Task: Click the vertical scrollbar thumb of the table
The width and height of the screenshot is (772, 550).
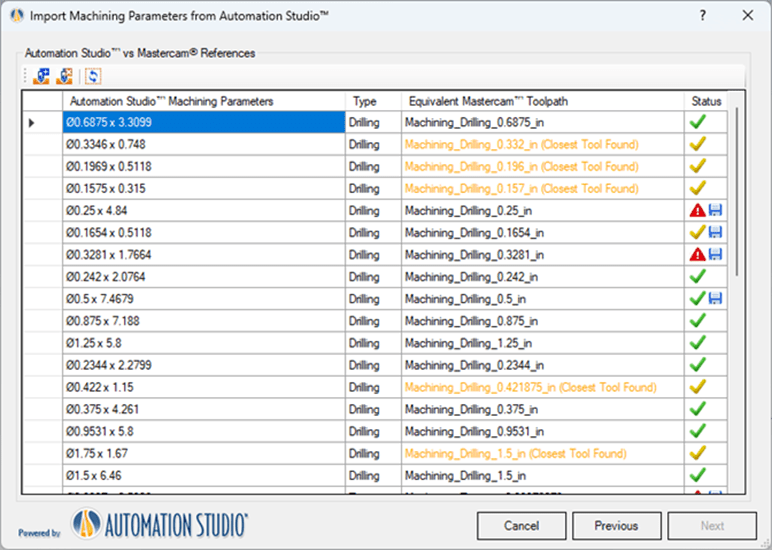Action: coord(737,192)
